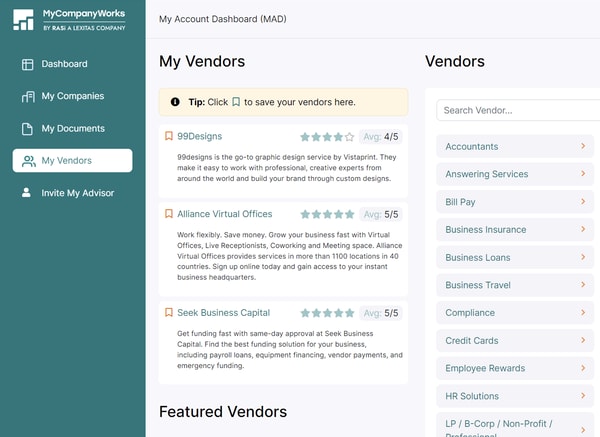This screenshot has width=600, height=437.
Task: Click the info icon in the Tip banner
Action: (x=175, y=102)
